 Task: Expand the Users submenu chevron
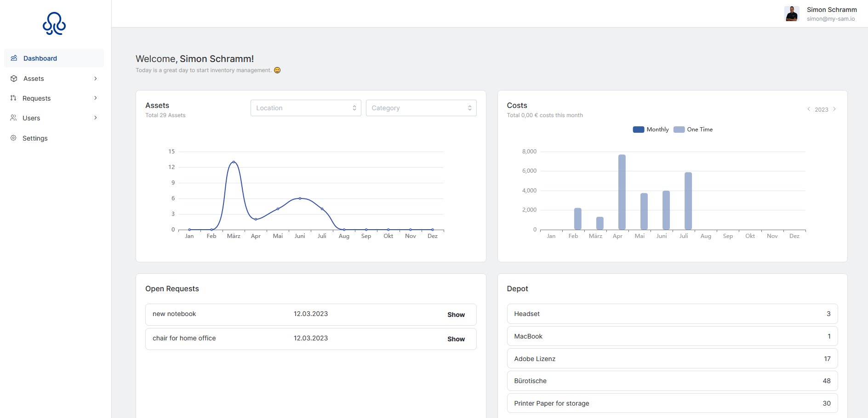(96, 118)
